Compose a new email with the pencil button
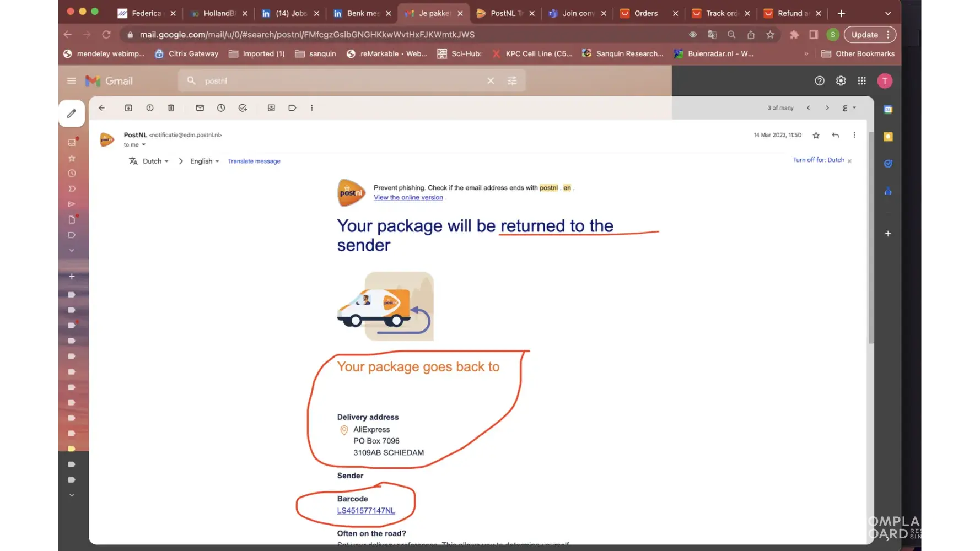Image resolution: width=980 pixels, height=551 pixels. 72,114
